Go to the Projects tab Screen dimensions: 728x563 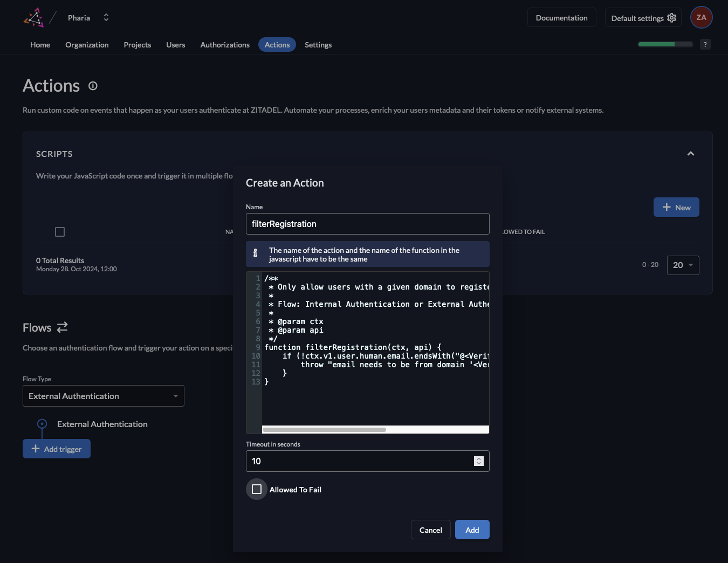tap(137, 45)
